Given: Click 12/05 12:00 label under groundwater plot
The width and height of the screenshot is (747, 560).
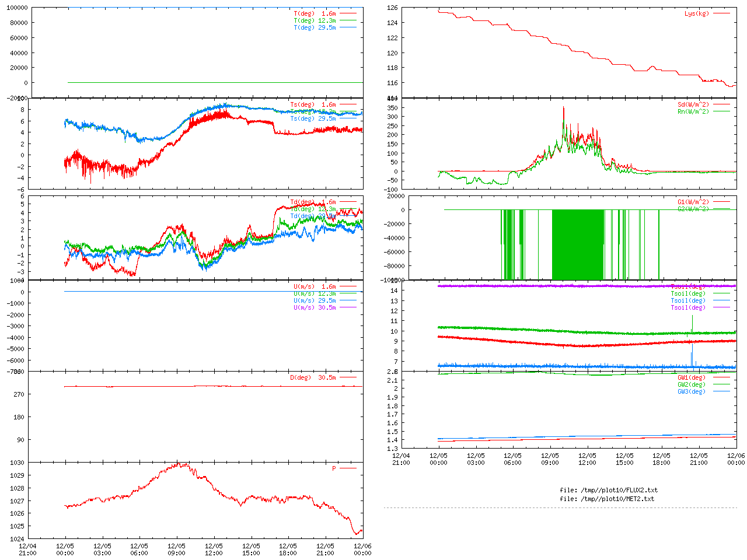Looking at the screenshot, I should click(587, 459).
